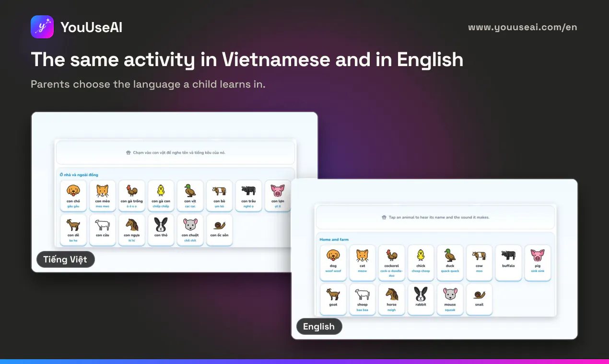Tap the 'con mèo' cat card
609x364 pixels.
tap(103, 196)
